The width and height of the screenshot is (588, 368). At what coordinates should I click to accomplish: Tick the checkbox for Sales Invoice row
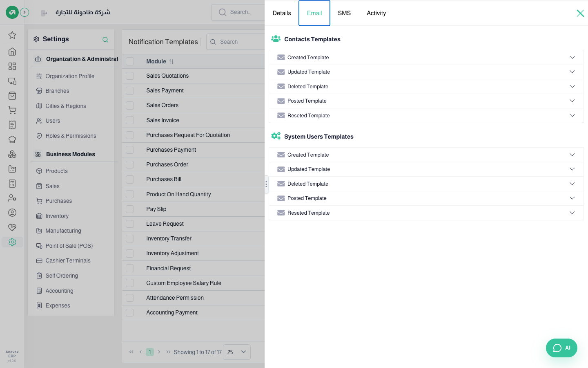130,120
